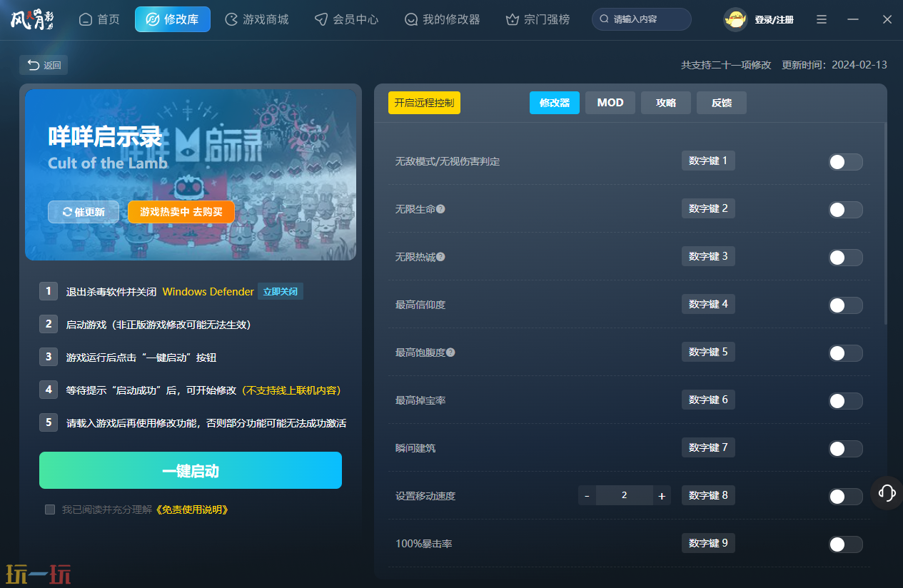
Task: Open the 游戏商城 store tab
Action: pos(257,19)
